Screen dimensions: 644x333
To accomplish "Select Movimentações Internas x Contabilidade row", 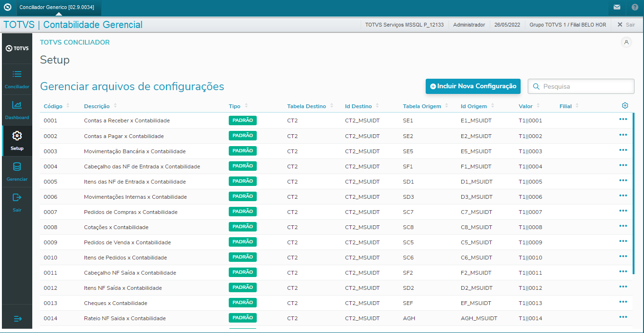I will [336, 196].
